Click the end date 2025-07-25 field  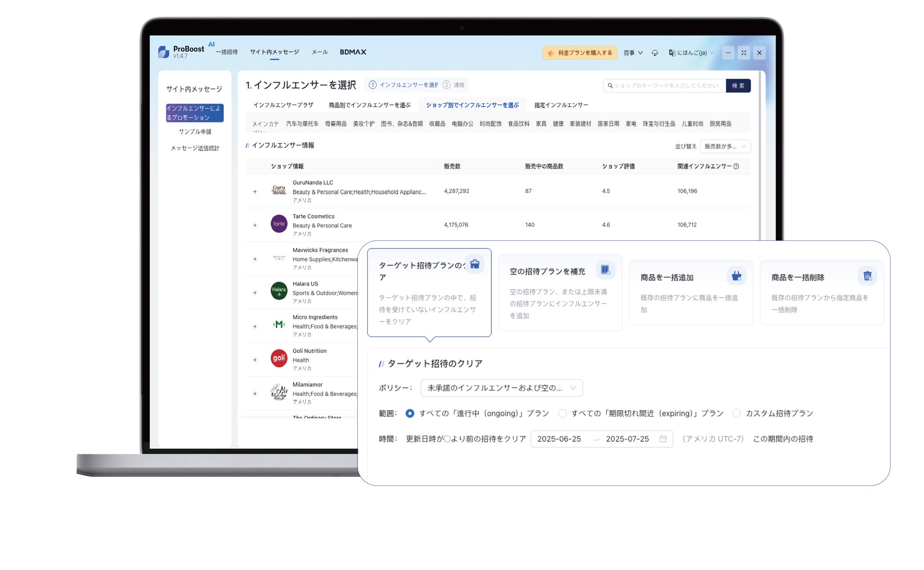click(x=627, y=439)
